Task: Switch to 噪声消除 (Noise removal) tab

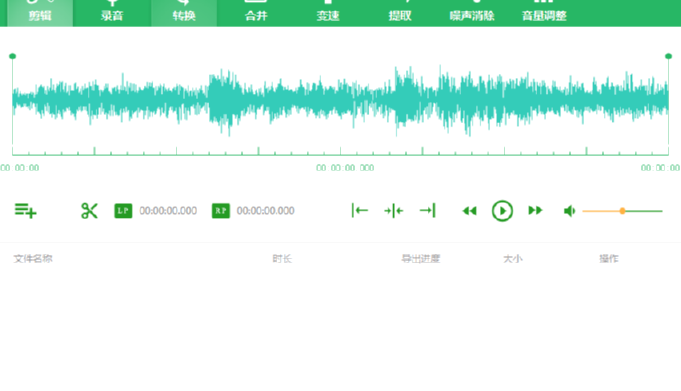Action: click(472, 13)
